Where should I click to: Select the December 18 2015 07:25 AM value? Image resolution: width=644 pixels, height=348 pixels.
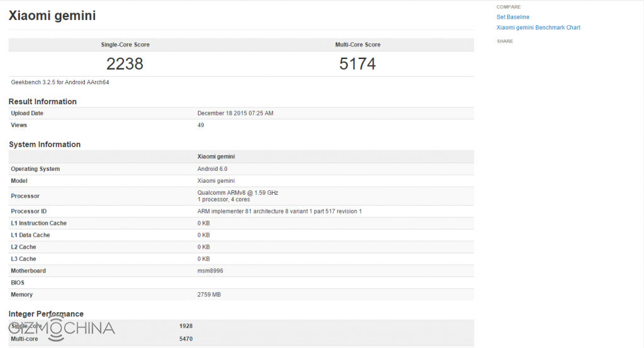(235, 113)
